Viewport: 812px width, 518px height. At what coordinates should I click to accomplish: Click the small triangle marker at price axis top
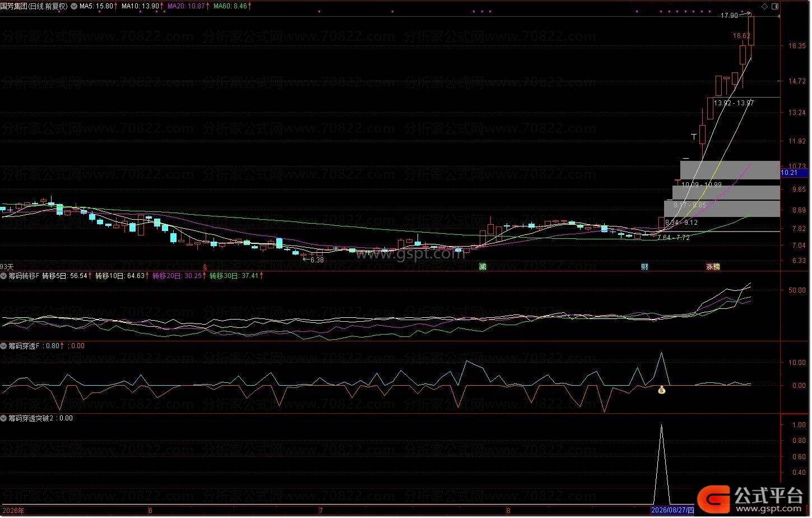point(779,17)
